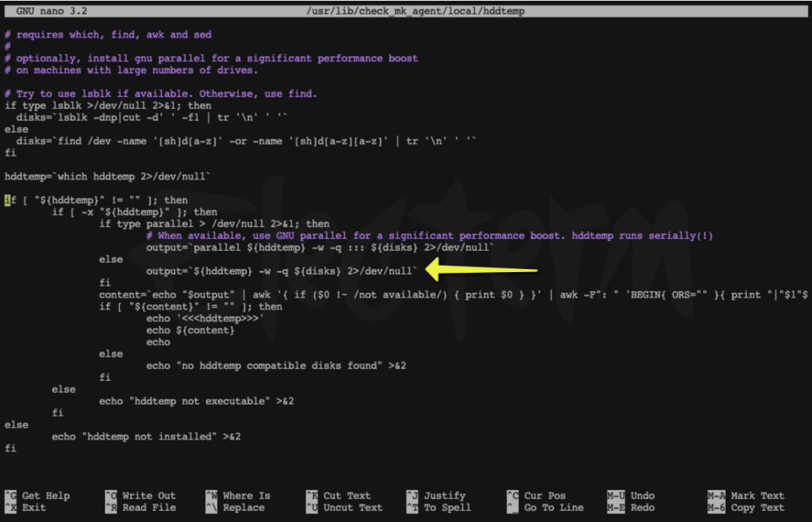Click Uncut Text shortcut label
812x522 pixels.
pos(353,508)
